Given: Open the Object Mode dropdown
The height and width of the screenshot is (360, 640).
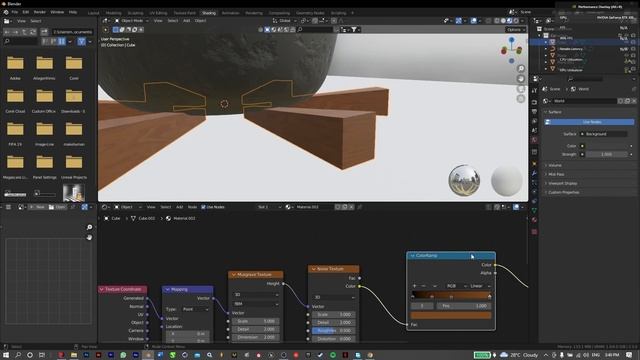Looking at the screenshot, I should point(131,20).
